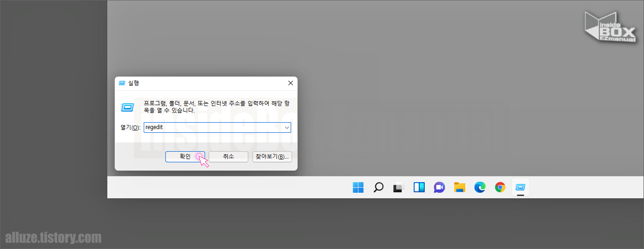Launch Microsoft Edge from taskbar
Viewport: 644px width, 249px height.
pyautogui.click(x=480, y=187)
